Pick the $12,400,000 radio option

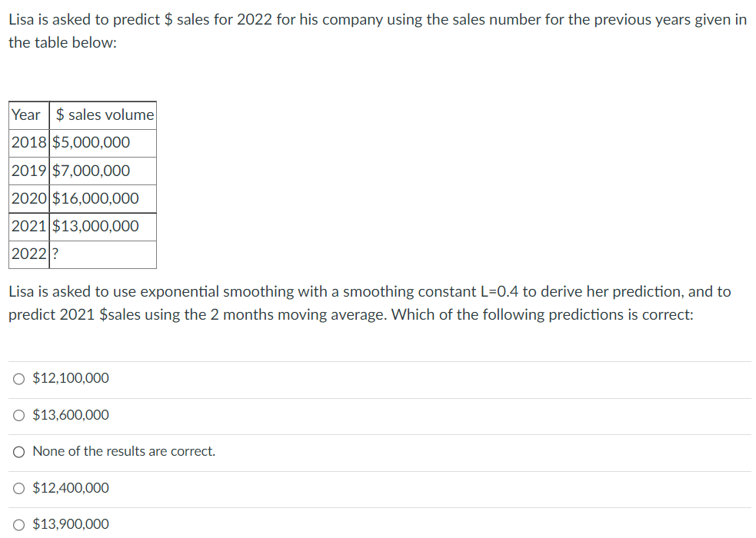click(x=18, y=488)
